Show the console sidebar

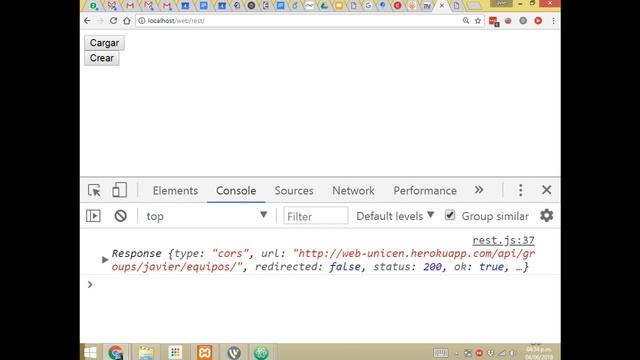click(x=93, y=216)
